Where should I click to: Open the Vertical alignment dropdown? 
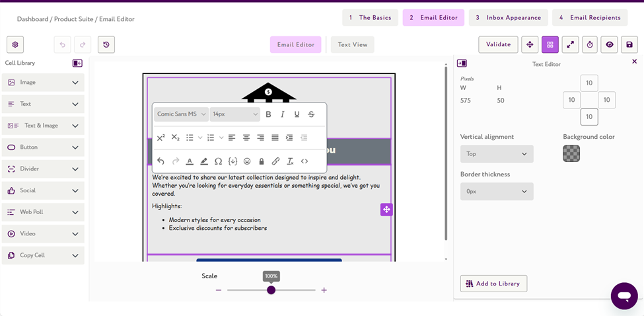(497, 154)
